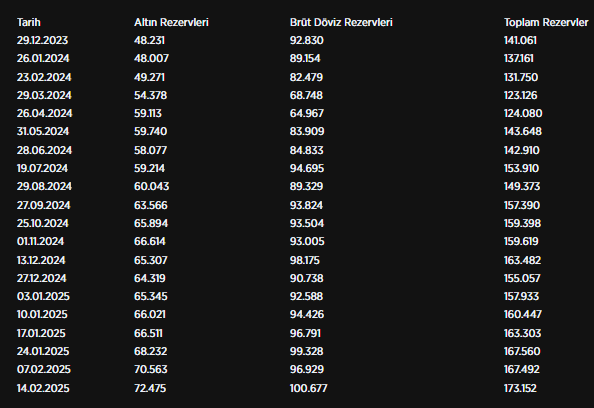Click the Brüt Döviz Rezervleri header

[x=341, y=22]
